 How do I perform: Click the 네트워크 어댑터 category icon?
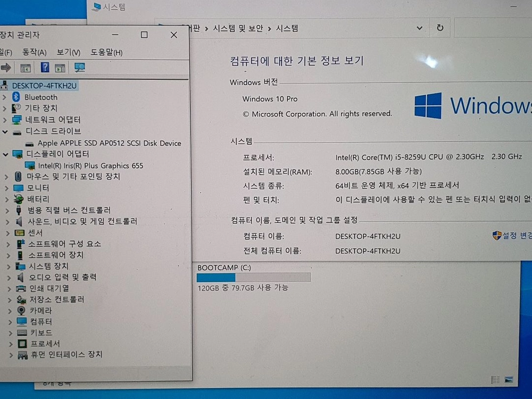point(16,120)
